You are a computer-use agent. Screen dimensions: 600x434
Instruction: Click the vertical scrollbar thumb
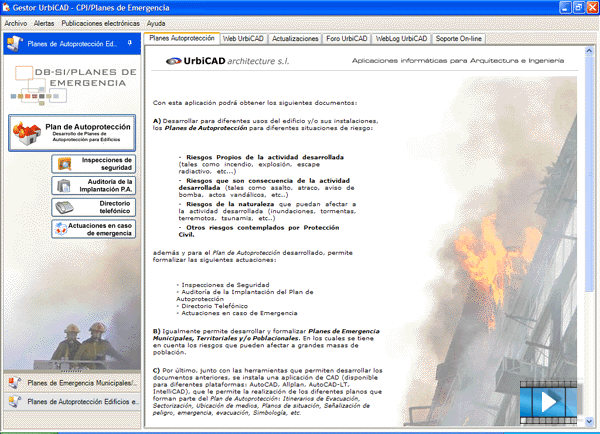589,175
